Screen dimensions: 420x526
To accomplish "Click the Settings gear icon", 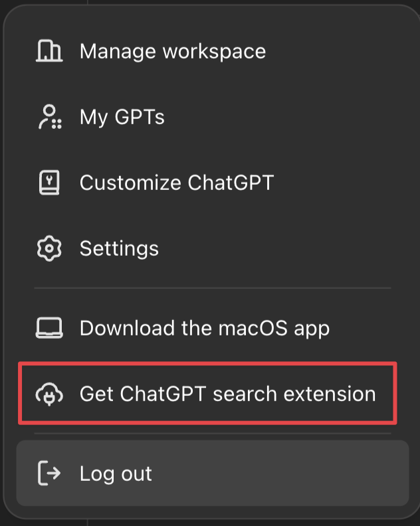I will 49,248.
